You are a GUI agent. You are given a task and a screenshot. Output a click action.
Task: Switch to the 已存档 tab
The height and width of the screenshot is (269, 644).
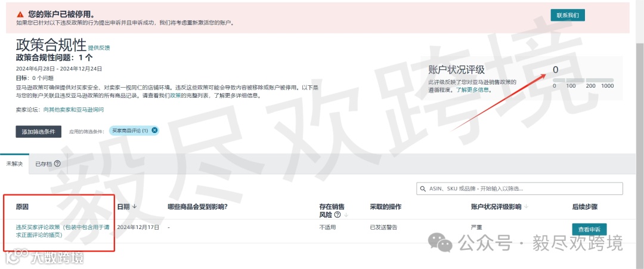click(44, 163)
